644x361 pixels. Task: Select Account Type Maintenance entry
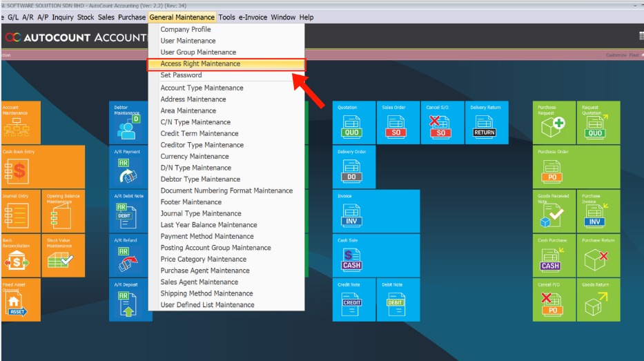tap(226, 88)
